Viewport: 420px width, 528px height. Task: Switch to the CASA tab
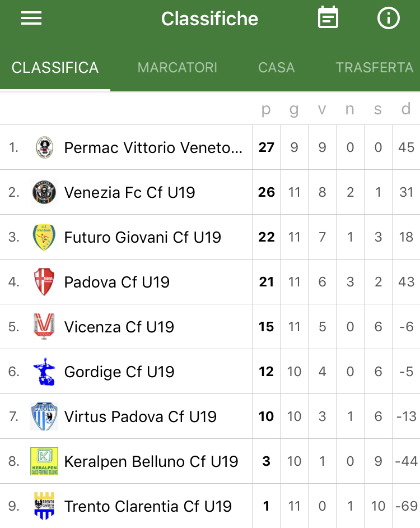pos(276,68)
